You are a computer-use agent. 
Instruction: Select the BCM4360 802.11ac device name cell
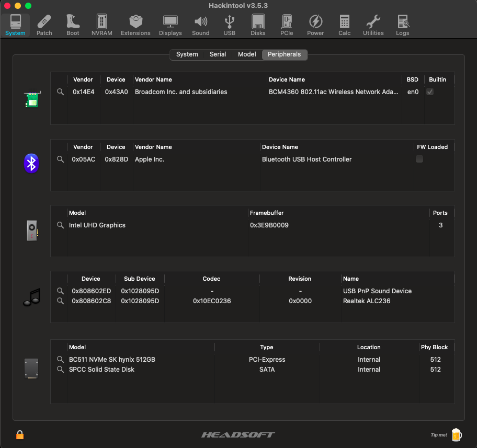[x=333, y=92]
